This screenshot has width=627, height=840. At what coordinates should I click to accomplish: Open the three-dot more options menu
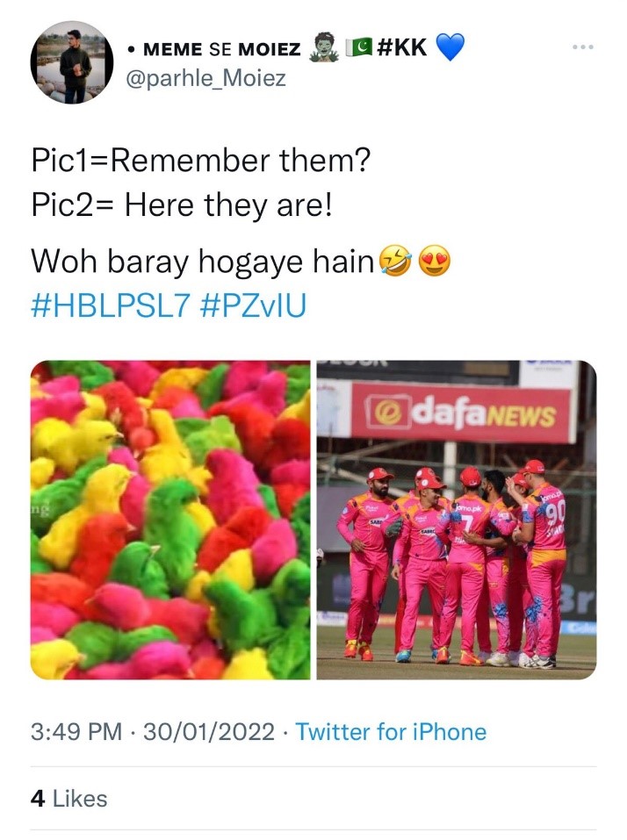tap(582, 47)
